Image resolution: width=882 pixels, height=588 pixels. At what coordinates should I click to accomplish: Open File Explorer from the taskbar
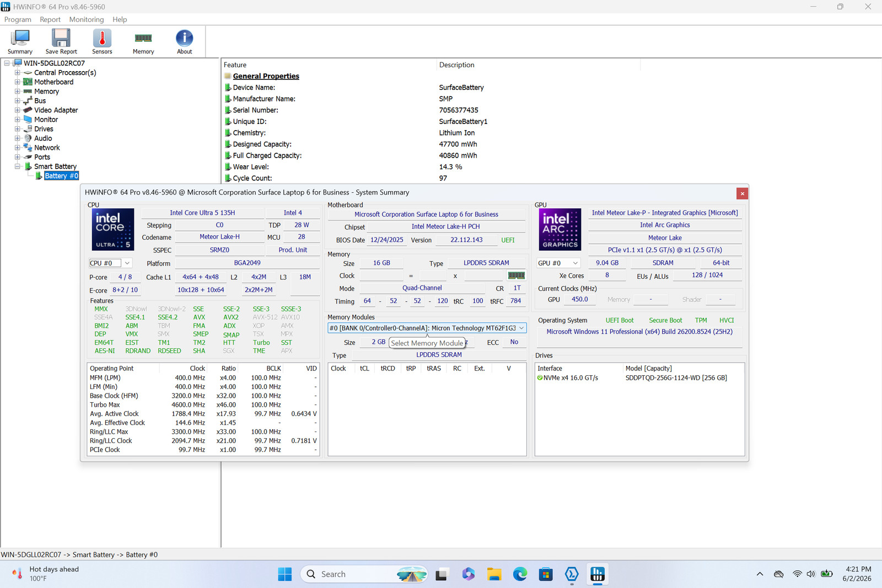[494, 574]
